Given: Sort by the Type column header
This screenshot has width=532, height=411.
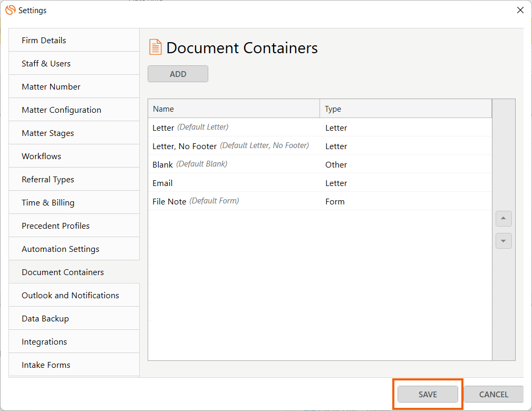Looking at the screenshot, I should pyautogui.click(x=405, y=109).
